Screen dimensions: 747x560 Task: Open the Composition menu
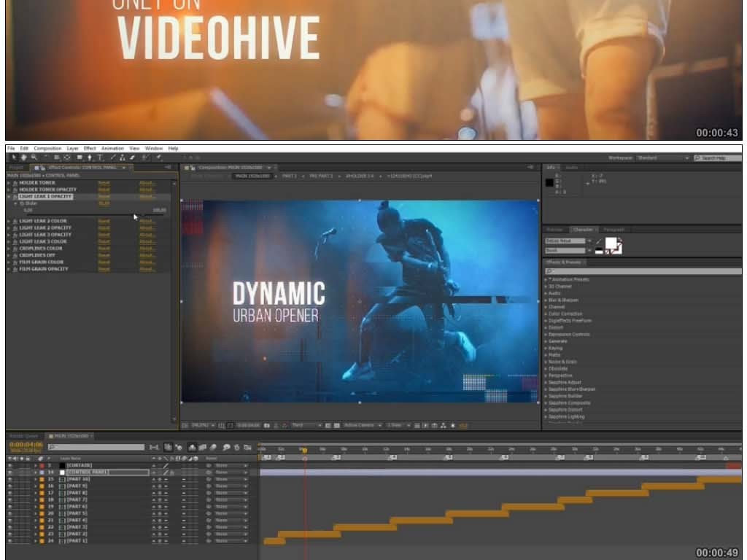pos(47,149)
